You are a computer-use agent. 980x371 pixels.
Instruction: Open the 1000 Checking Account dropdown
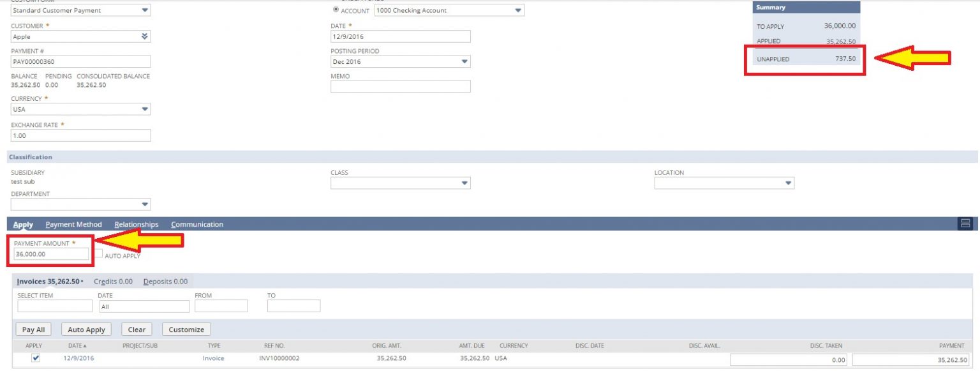coord(517,10)
